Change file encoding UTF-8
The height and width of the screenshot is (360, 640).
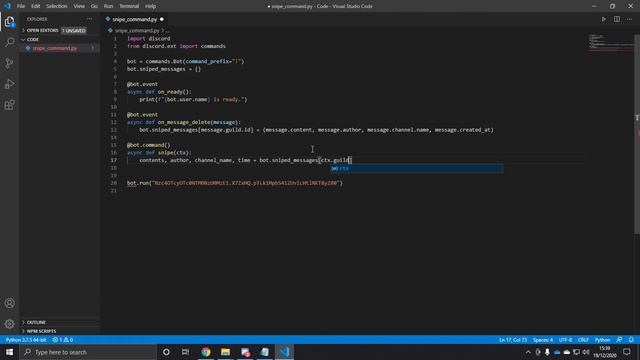pyautogui.click(x=565, y=340)
